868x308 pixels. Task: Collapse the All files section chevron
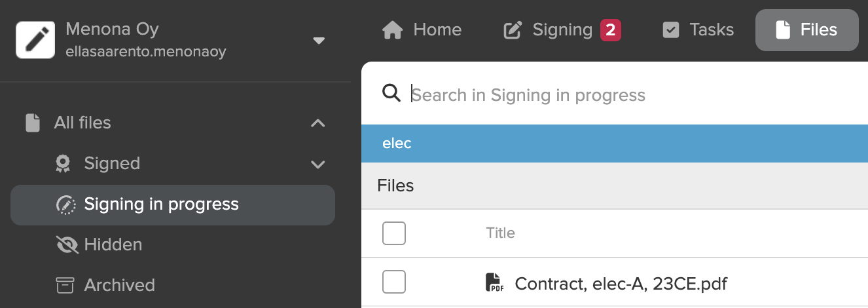(x=317, y=123)
